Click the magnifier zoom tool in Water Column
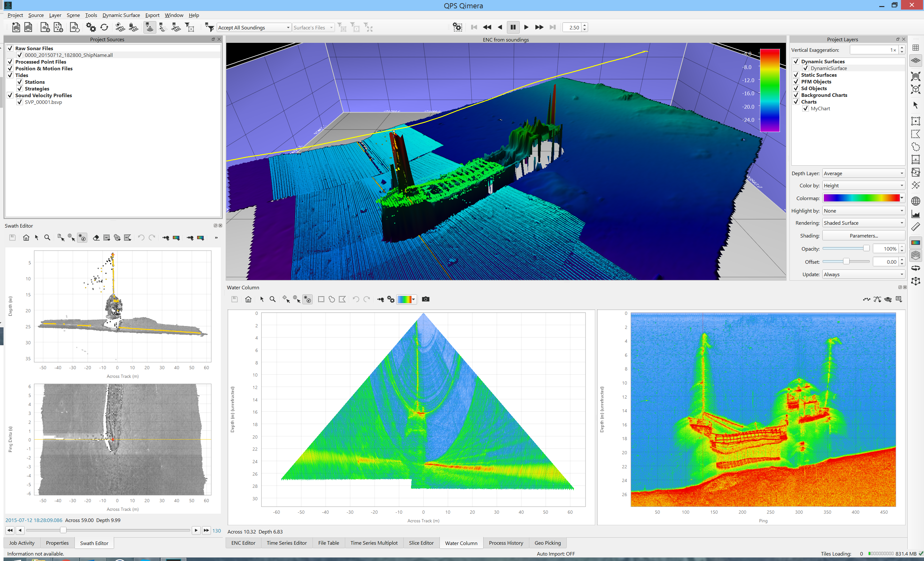Viewport: 924px width, 561px height. (273, 299)
